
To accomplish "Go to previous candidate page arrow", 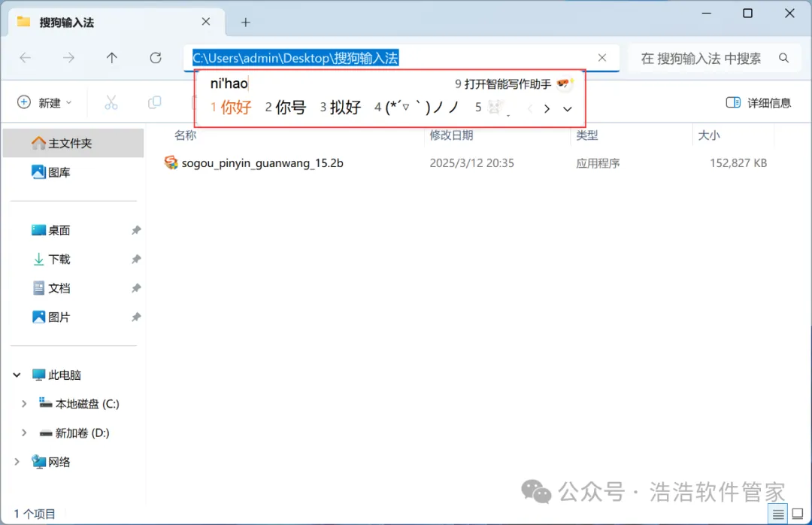I will pyautogui.click(x=530, y=109).
